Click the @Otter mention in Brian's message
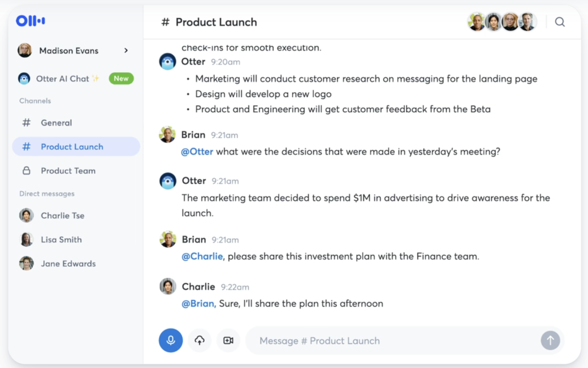The height and width of the screenshot is (368, 588). tap(197, 151)
